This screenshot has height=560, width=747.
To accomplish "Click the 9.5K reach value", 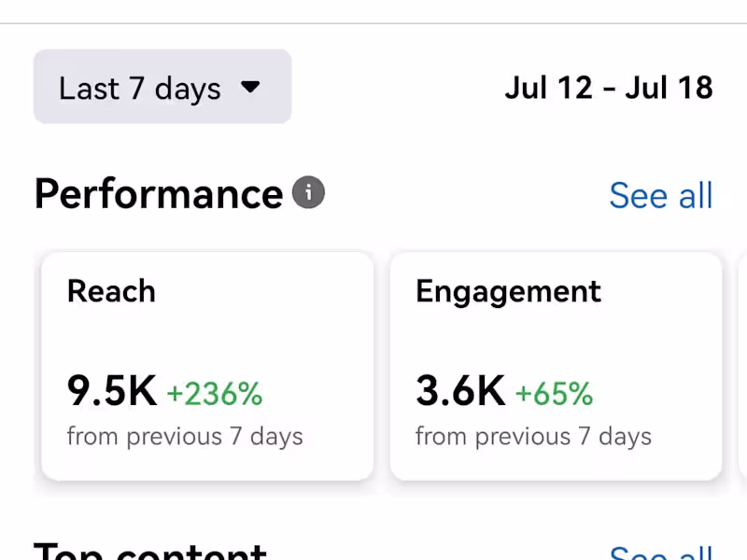I will click(112, 392).
